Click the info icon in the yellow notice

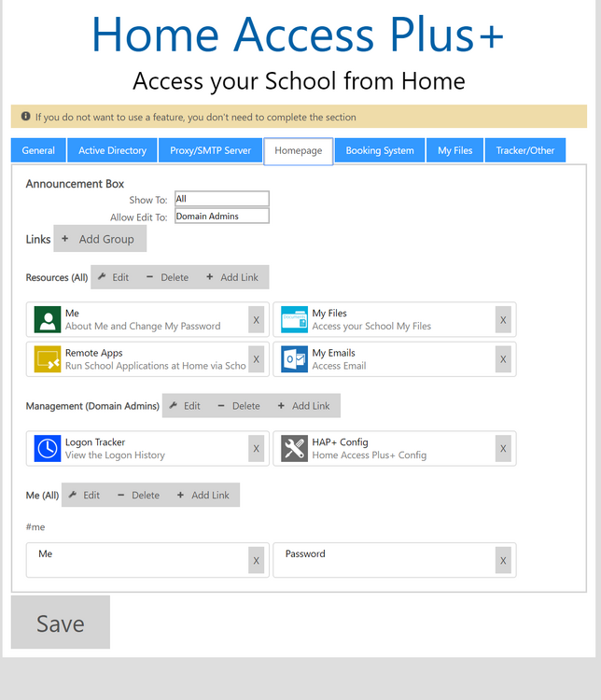(x=26, y=117)
